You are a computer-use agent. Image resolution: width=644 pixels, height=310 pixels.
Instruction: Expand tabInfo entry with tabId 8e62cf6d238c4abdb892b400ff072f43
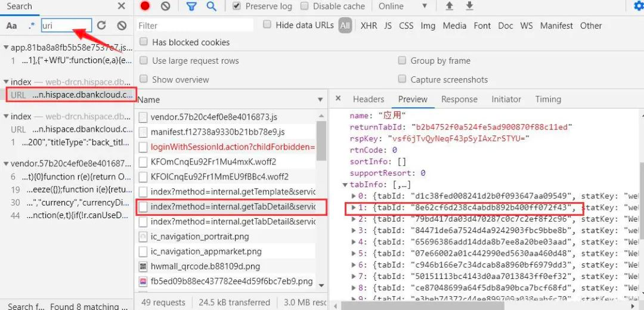coord(354,208)
